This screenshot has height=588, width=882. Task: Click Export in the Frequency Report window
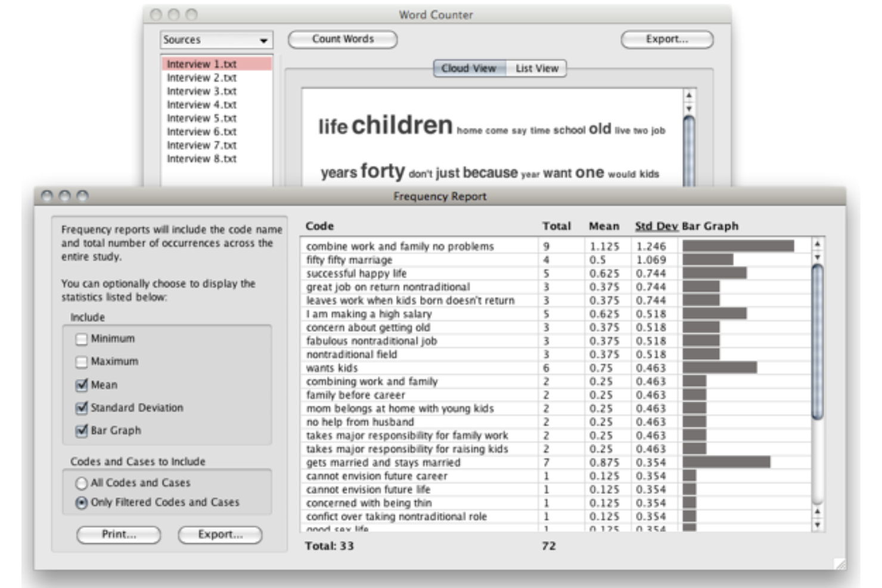pyautogui.click(x=220, y=535)
